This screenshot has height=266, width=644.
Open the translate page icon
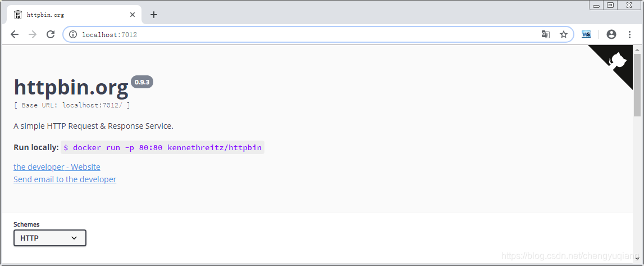[545, 34]
